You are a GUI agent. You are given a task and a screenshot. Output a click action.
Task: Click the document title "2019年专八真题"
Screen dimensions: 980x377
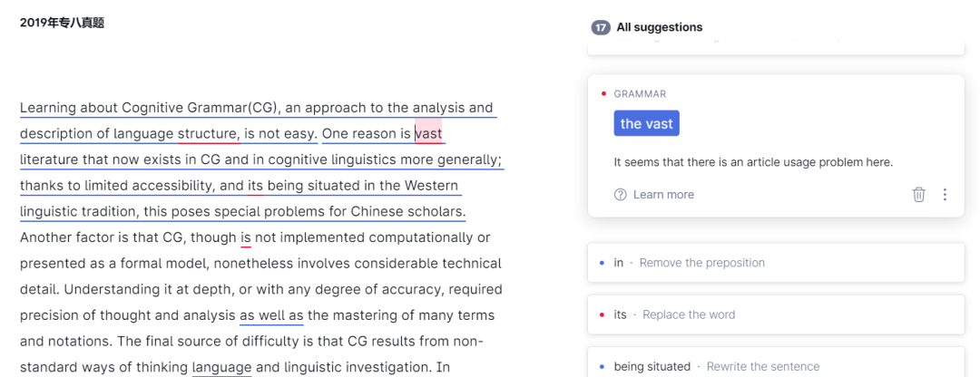[62, 23]
